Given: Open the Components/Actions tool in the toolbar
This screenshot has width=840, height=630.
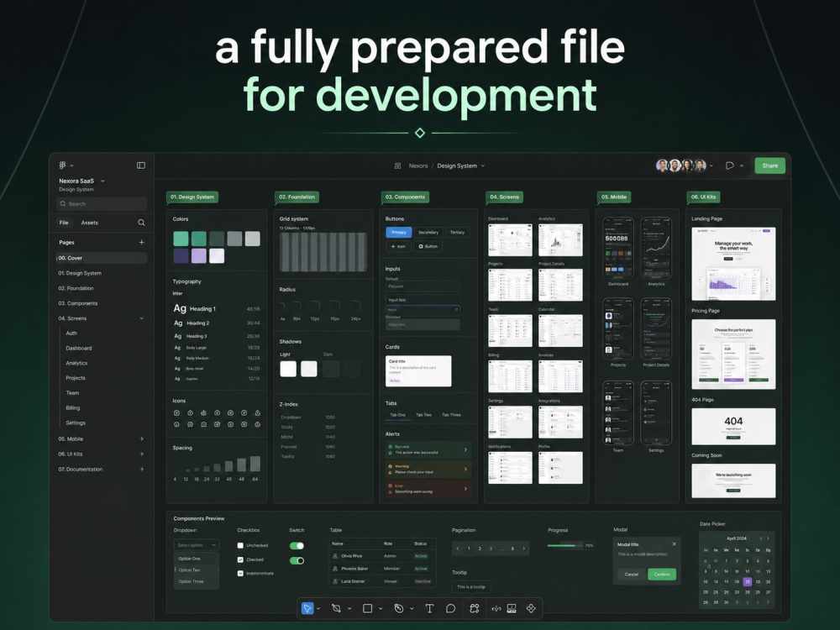Looking at the screenshot, I should [474, 608].
